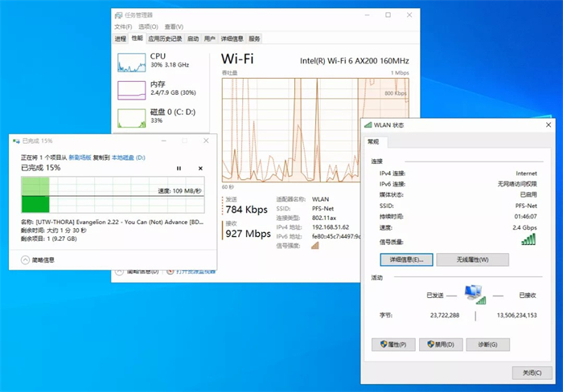This screenshot has width=563, height=392.
Task: Click the resource monitor icon beside the link
Action: point(171,272)
